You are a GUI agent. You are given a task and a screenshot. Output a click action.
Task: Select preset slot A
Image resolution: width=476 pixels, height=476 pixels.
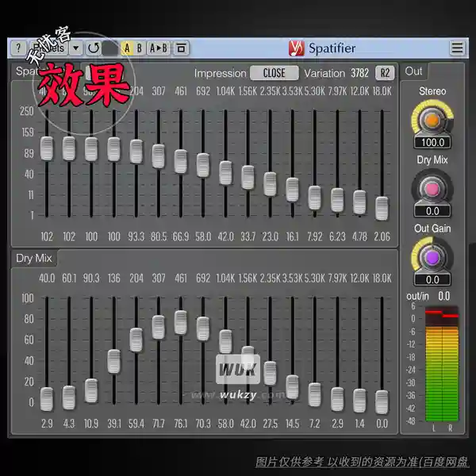(x=127, y=48)
